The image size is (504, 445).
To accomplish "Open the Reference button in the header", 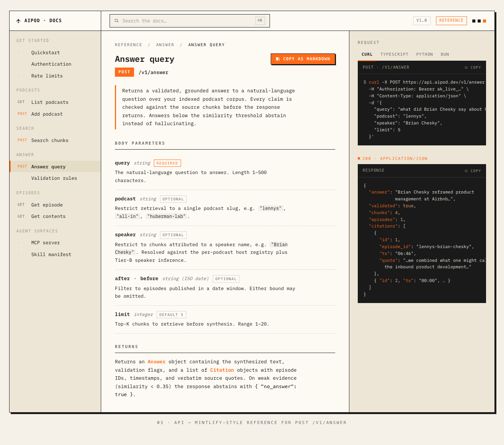I will pyautogui.click(x=451, y=21).
